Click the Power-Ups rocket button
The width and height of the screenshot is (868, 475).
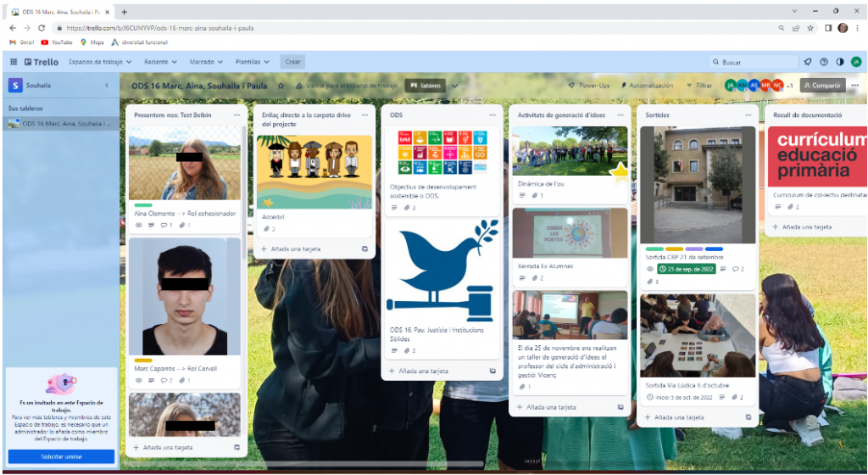click(589, 86)
